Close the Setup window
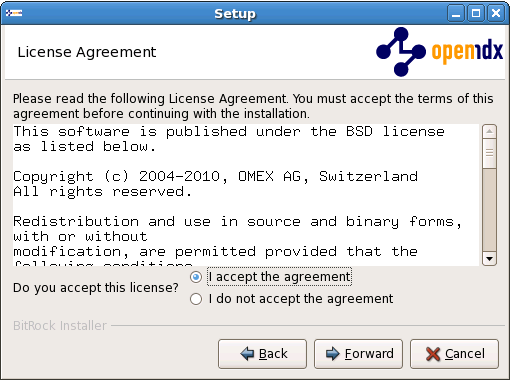This screenshot has height=380, width=510. [x=496, y=14]
